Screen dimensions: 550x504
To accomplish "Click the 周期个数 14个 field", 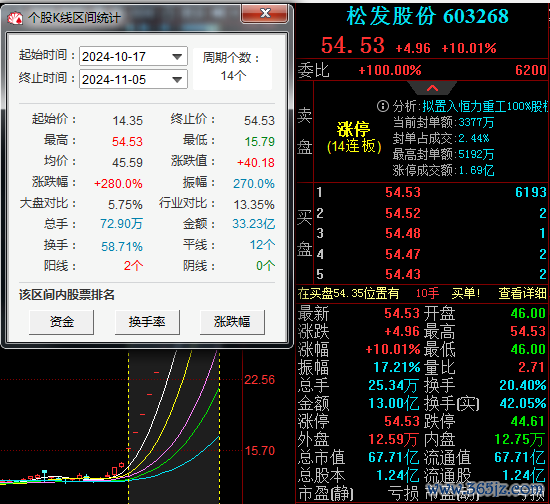I will pos(233,69).
